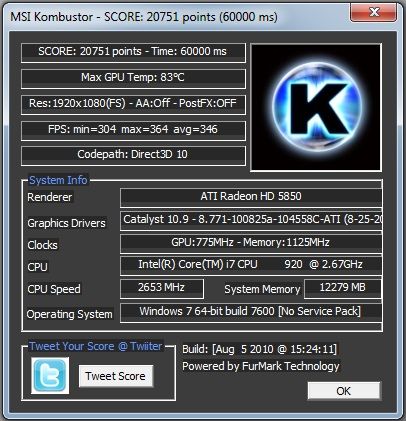Click the 2653 MHz CPU speed field
The height and width of the screenshot is (421, 406).
(162, 289)
